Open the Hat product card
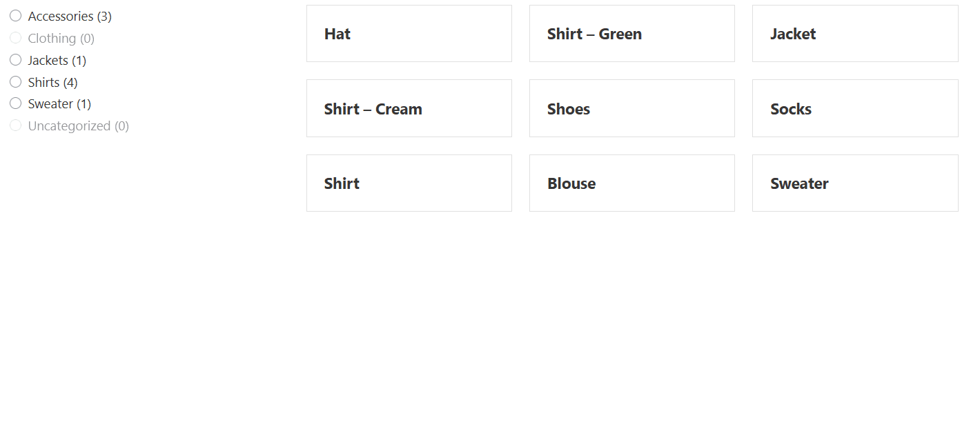This screenshot has width=980, height=422. pyautogui.click(x=409, y=33)
